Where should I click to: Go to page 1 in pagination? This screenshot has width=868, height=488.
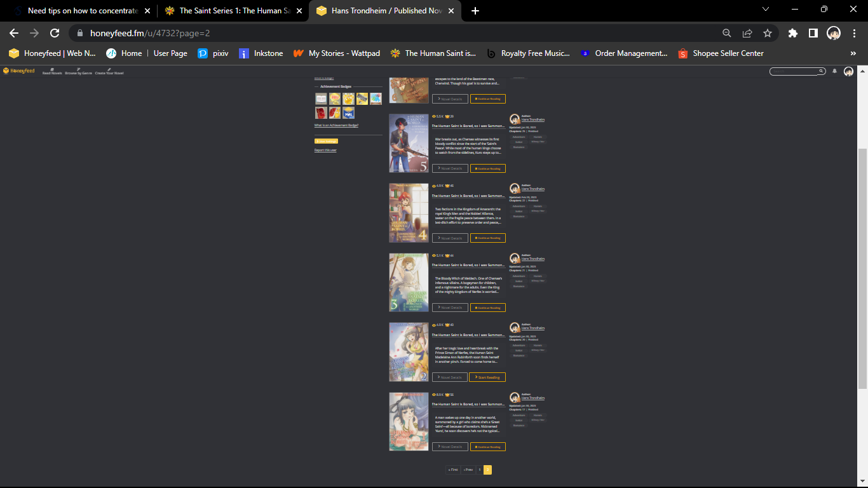(x=480, y=470)
